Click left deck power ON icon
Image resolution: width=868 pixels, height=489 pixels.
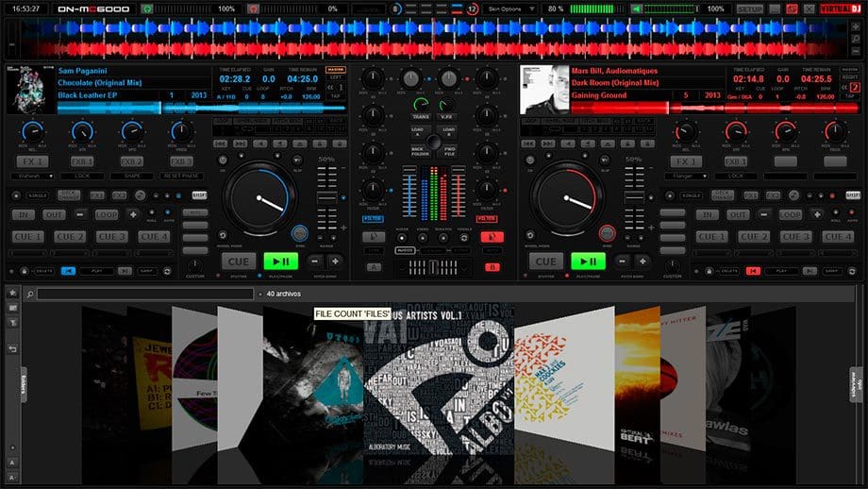tap(223, 160)
